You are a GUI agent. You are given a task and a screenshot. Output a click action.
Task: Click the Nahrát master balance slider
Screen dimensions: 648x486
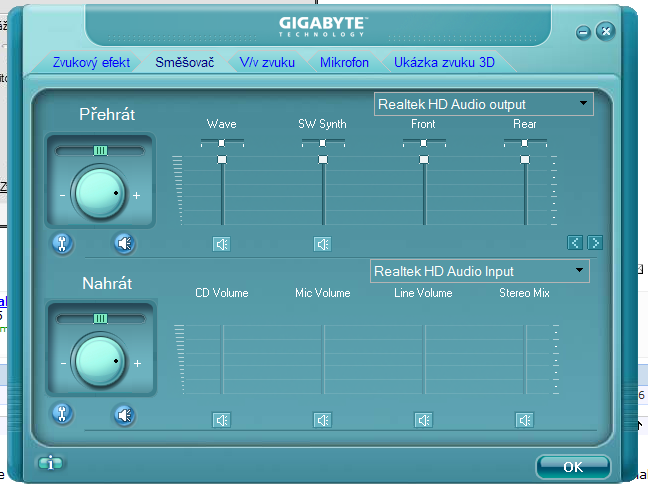tap(100, 318)
